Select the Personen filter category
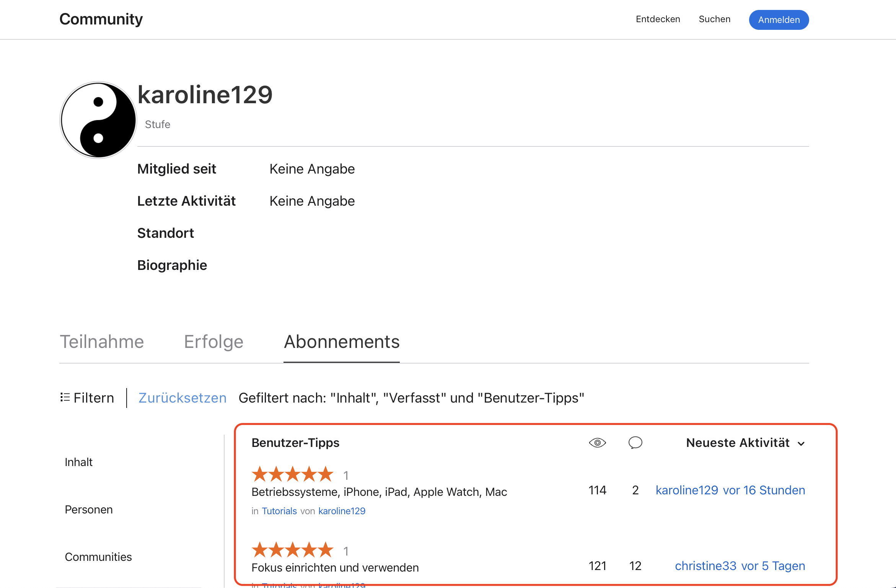 coord(88,509)
